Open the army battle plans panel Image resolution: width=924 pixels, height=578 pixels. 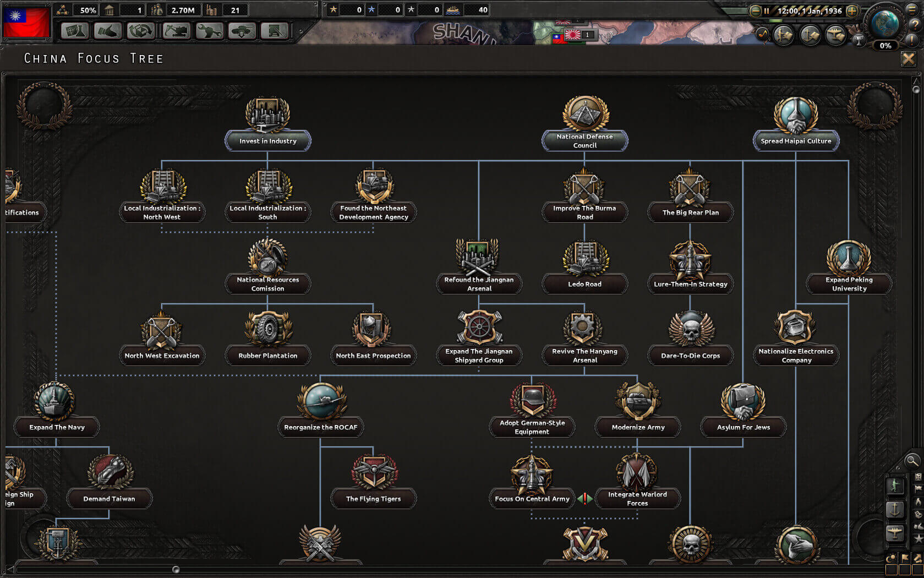[783, 35]
